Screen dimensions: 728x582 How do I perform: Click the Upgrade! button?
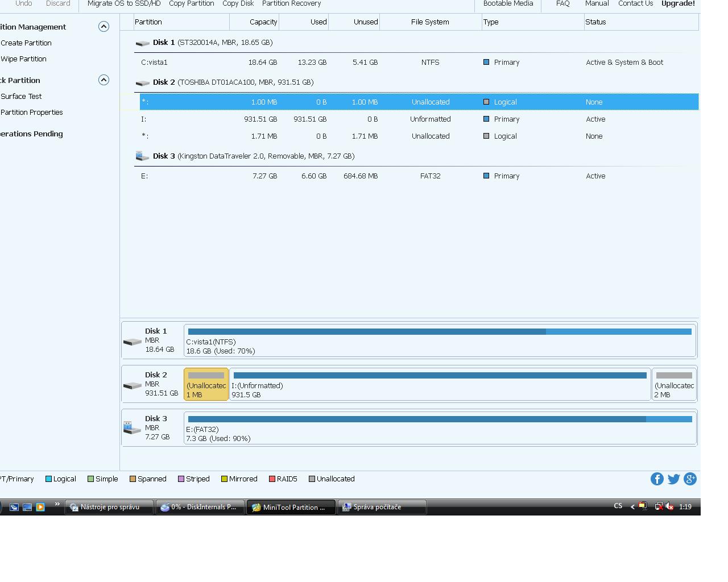point(678,3)
